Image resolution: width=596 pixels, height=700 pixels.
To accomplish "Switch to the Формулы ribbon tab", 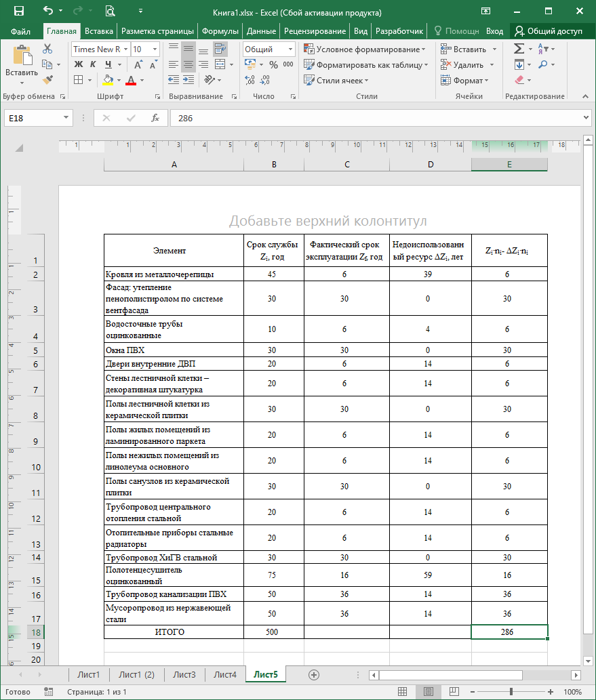I will click(220, 31).
